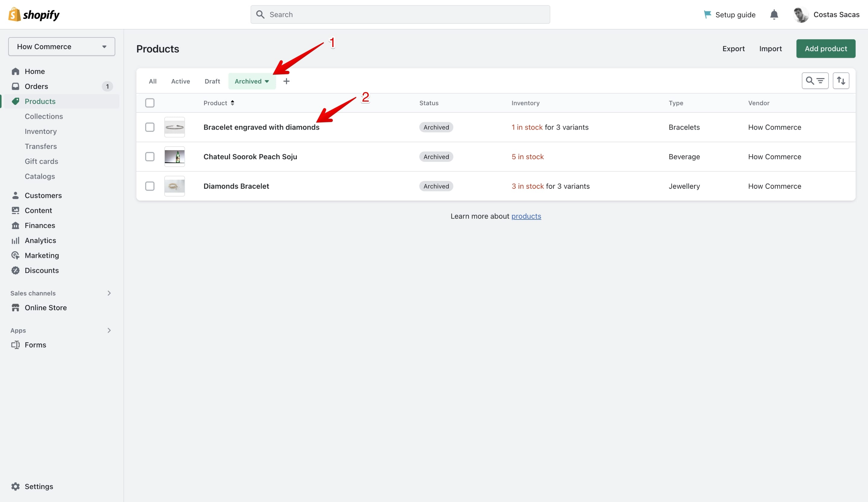
Task: Click the Jewellery type cell
Action: pos(684,186)
